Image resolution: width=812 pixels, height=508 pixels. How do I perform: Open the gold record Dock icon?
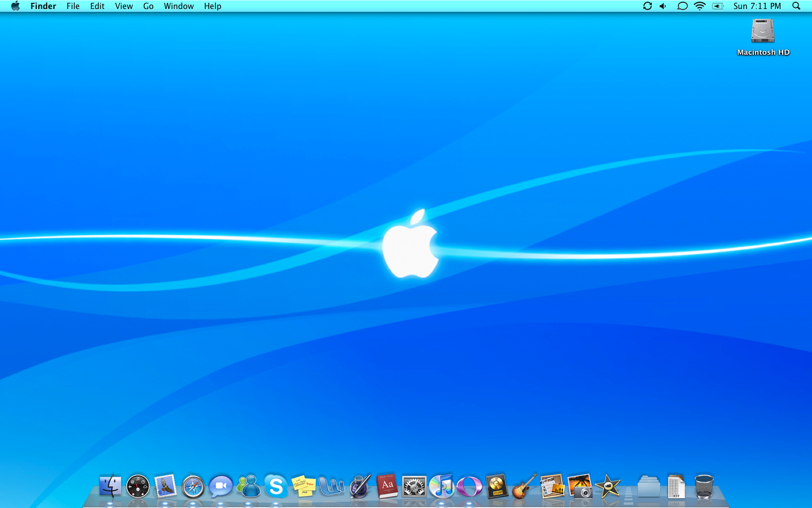tap(497, 486)
